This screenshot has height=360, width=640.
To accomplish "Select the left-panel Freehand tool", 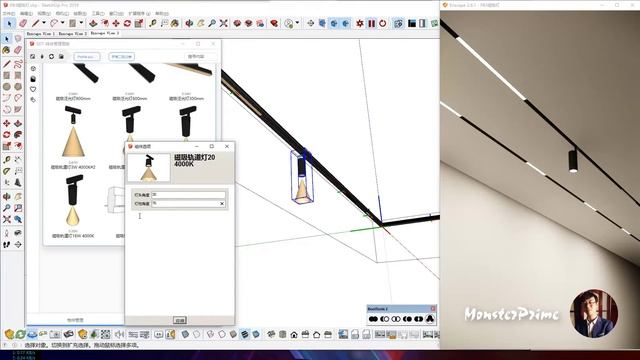I will tap(18, 64).
